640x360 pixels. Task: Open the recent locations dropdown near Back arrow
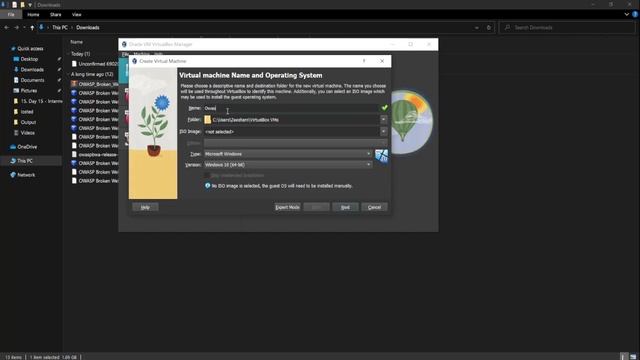24,28
